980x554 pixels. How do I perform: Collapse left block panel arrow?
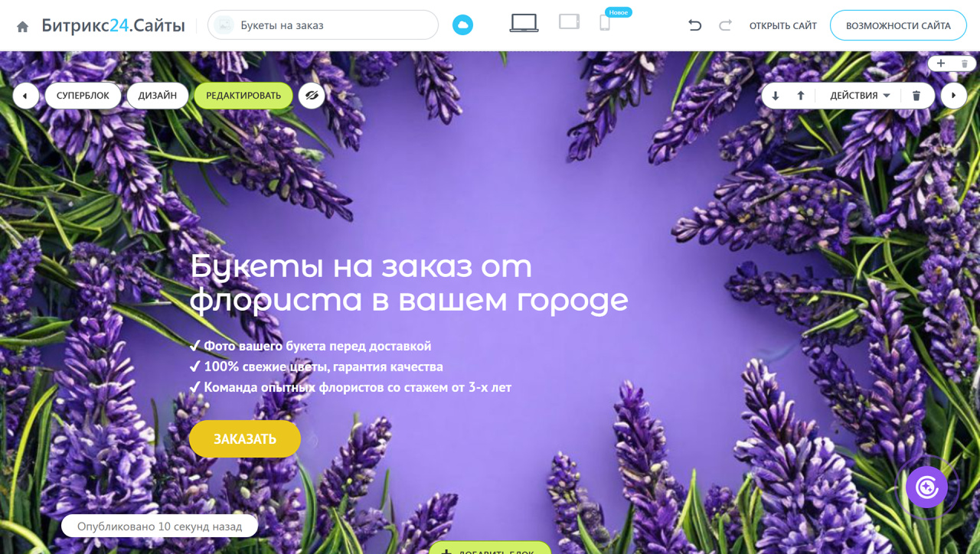click(x=25, y=96)
